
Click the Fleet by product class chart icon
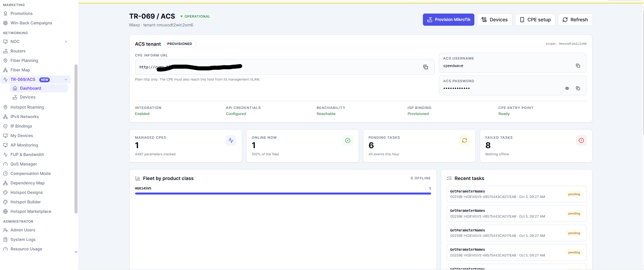pyautogui.click(x=137, y=178)
